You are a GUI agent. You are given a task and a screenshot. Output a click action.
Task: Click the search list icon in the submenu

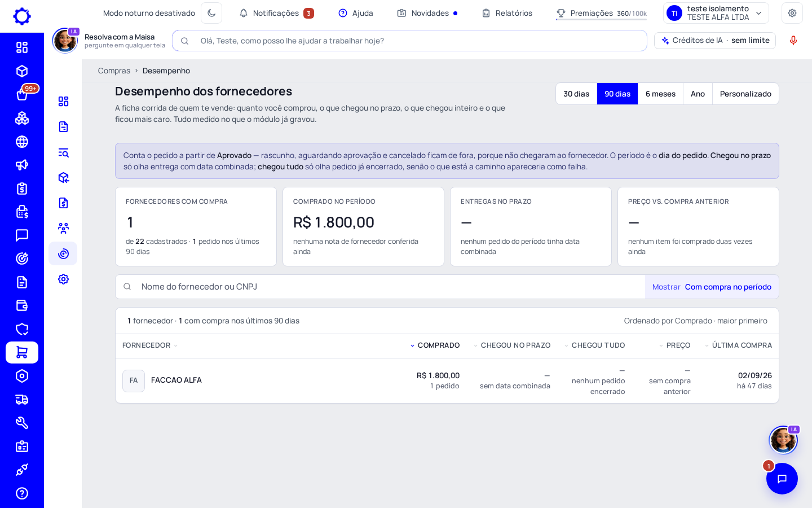coord(63,152)
